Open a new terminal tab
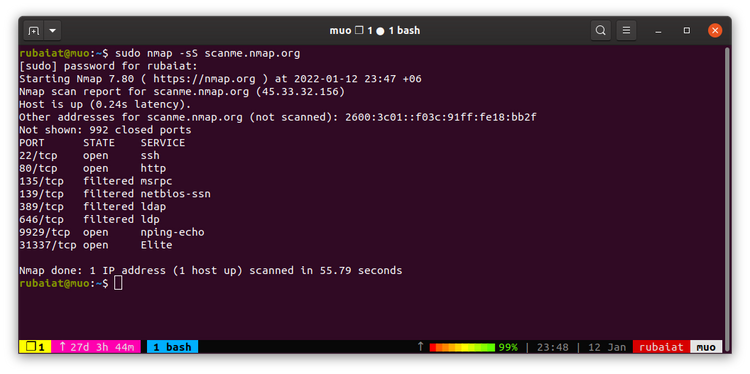The height and width of the screenshot is (374, 750). coord(33,31)
